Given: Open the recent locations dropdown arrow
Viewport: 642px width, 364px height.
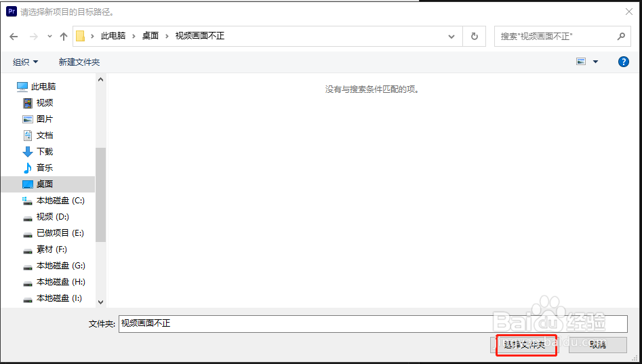Looking at the screenshot, I should click(49, 37).
